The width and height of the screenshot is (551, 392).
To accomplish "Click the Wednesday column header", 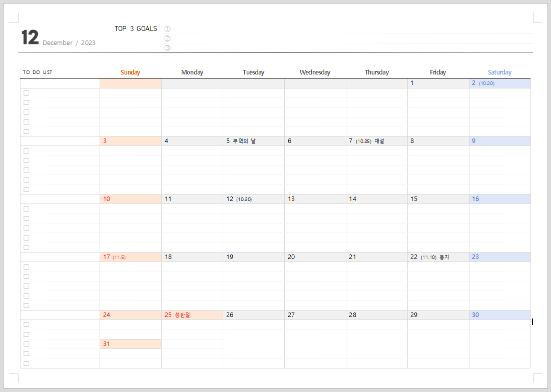I will pyautogui.click(x=315, y=72).
